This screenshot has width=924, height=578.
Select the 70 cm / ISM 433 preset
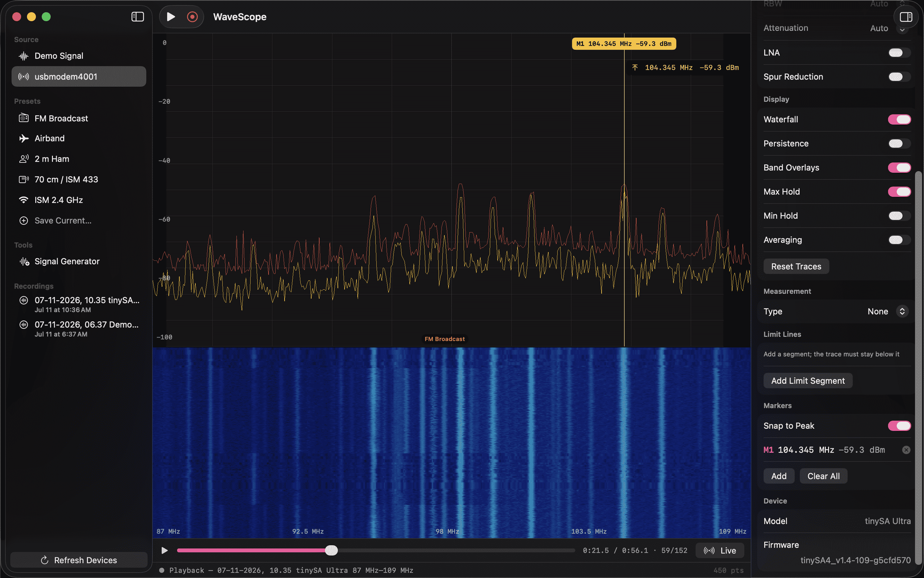(x=79, y=179)
